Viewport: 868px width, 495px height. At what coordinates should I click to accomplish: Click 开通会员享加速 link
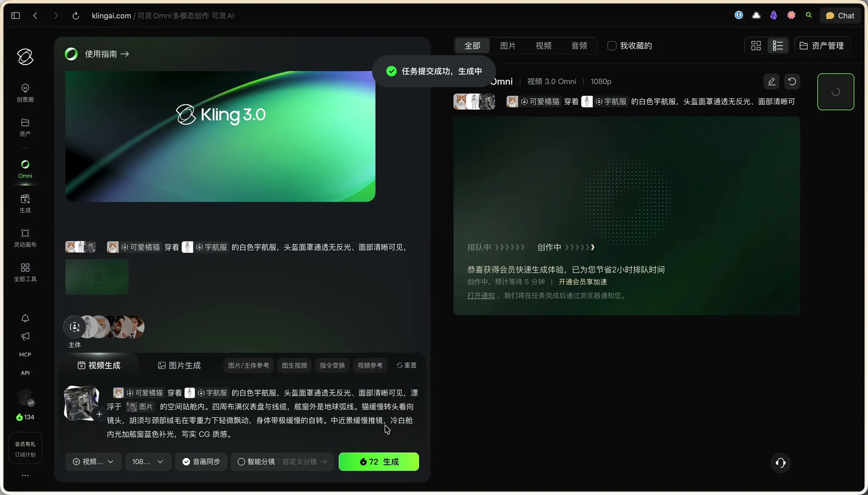(x=583, y=282)
